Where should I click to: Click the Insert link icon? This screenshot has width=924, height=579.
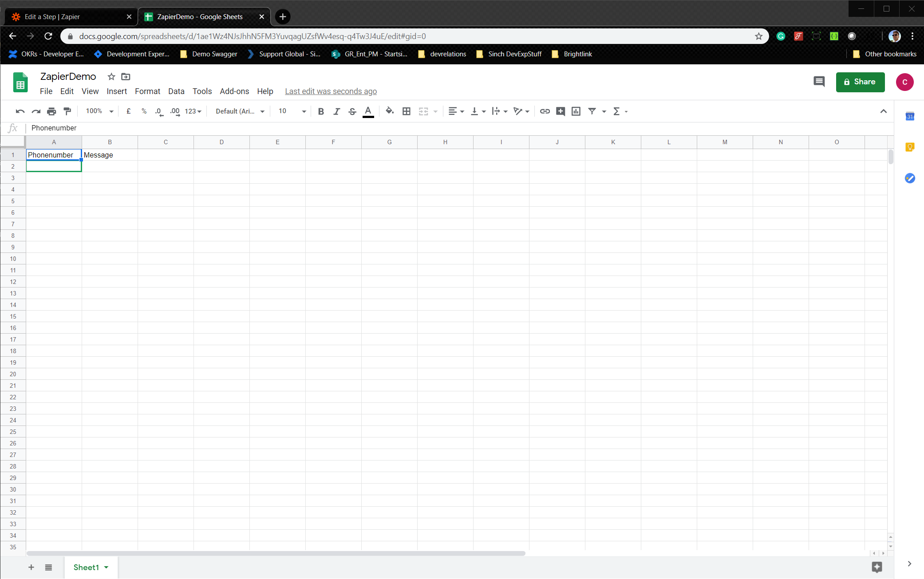(x=545, y=111)
